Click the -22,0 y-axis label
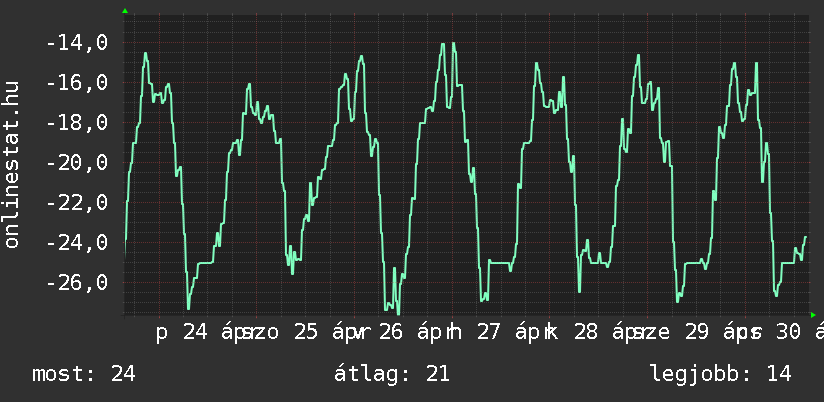The width and height of the screenshot is (824, 402). [76, 203]
